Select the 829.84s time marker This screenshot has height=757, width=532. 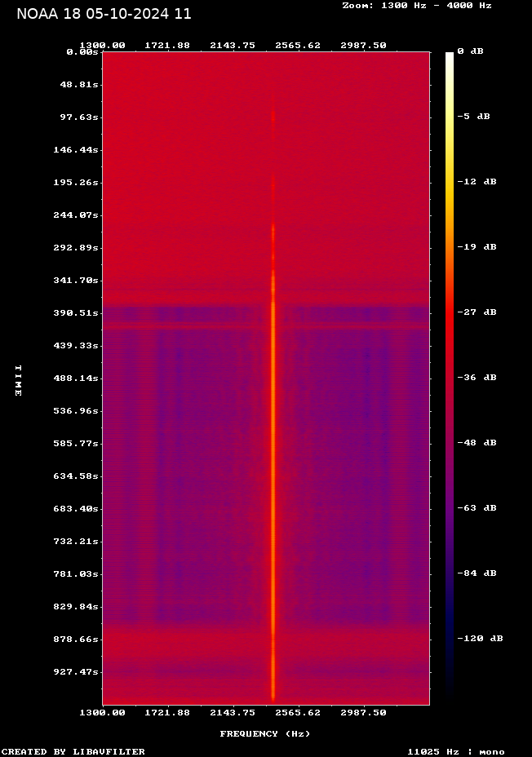(77, 606)
